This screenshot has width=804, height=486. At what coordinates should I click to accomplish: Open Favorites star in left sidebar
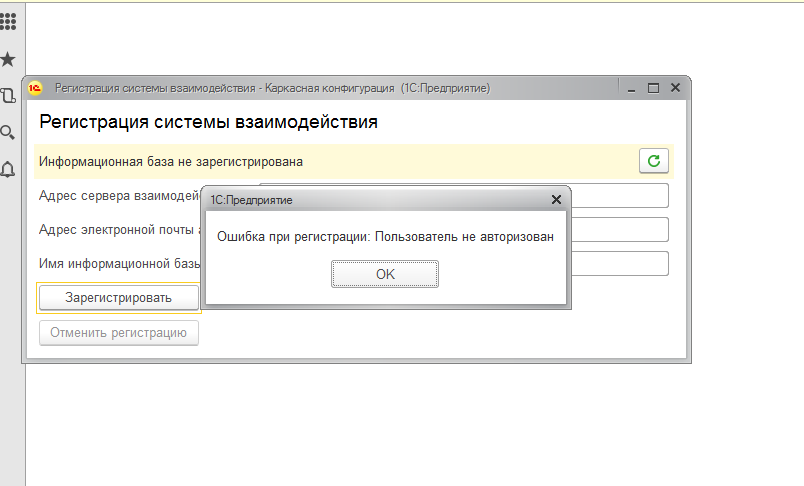pyautogui.click(x=8, y=59)
